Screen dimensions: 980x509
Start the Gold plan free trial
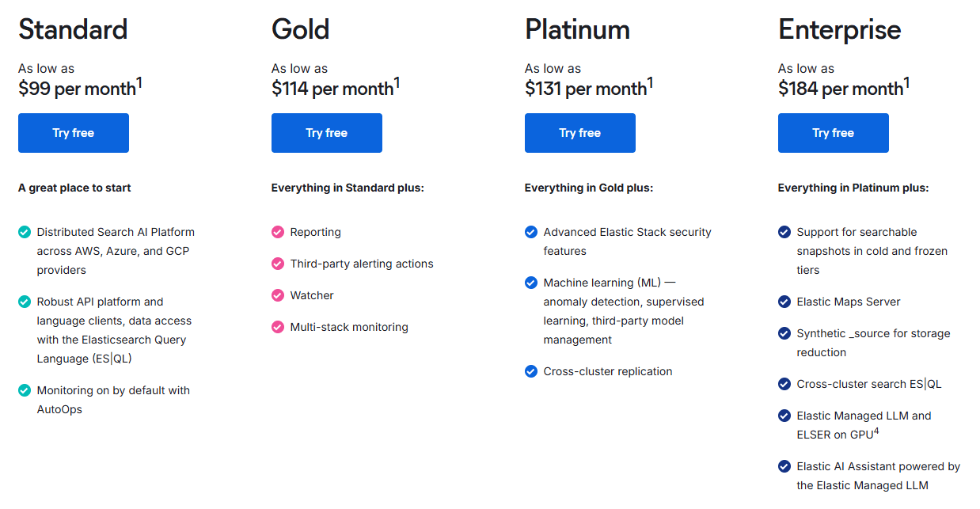[x=326, y=133]
